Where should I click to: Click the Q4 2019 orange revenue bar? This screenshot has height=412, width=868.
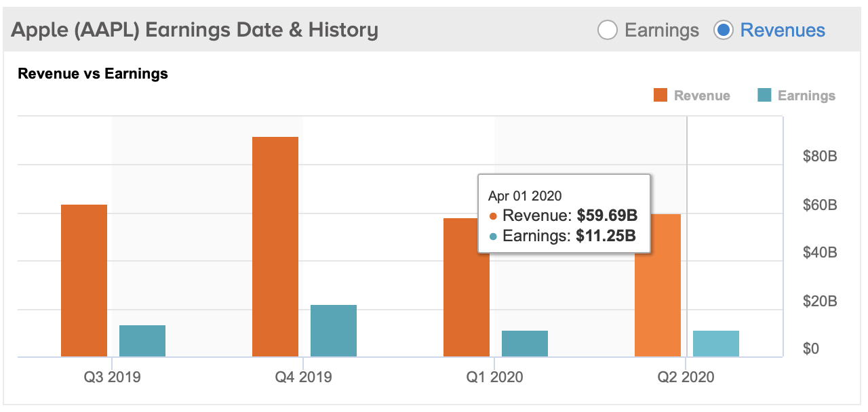point(275,247)
